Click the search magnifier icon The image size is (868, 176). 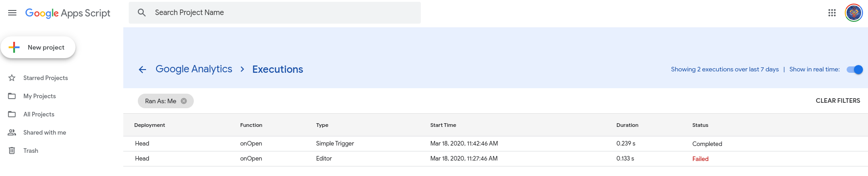[x=142, y=13]
